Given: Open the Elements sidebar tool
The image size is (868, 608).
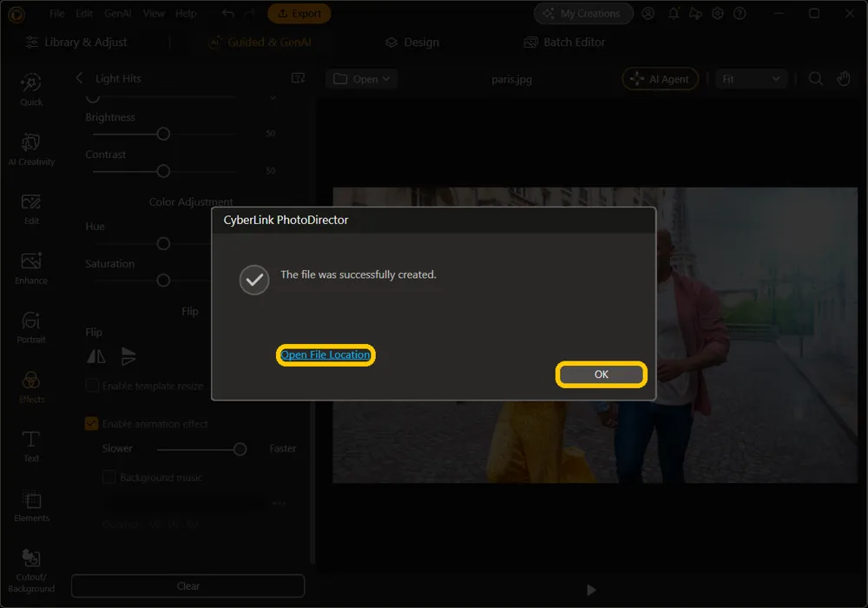Looking at the screenshot, I should click(31, 506).
